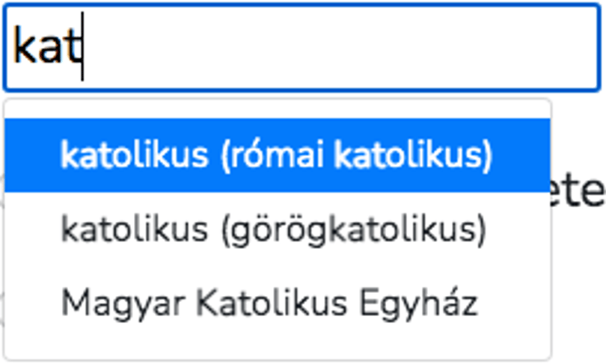Click the partially hidden 'ete' text behind dropdown

click(578, 191)
